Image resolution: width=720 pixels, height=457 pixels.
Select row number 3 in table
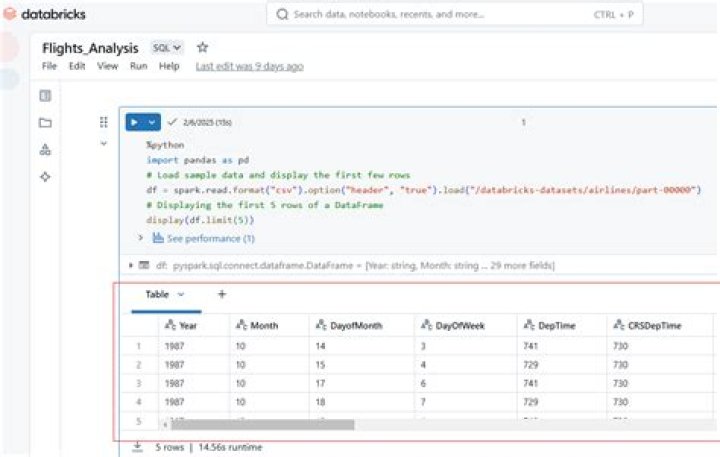coord(139,383)
